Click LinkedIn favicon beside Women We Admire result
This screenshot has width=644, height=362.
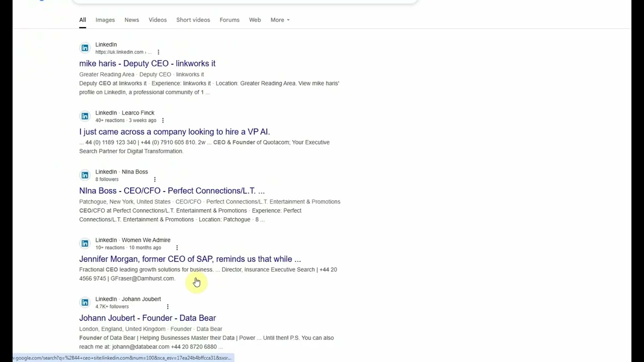point(85,243)
